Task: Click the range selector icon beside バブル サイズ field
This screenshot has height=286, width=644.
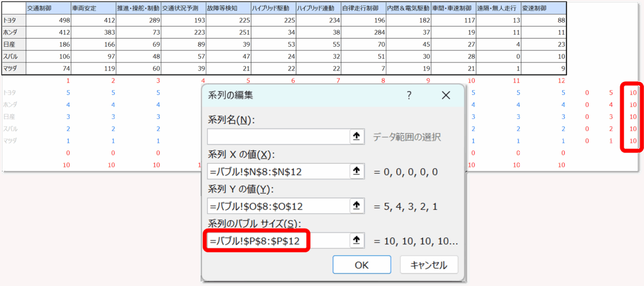Action: [x=357, y=241]
